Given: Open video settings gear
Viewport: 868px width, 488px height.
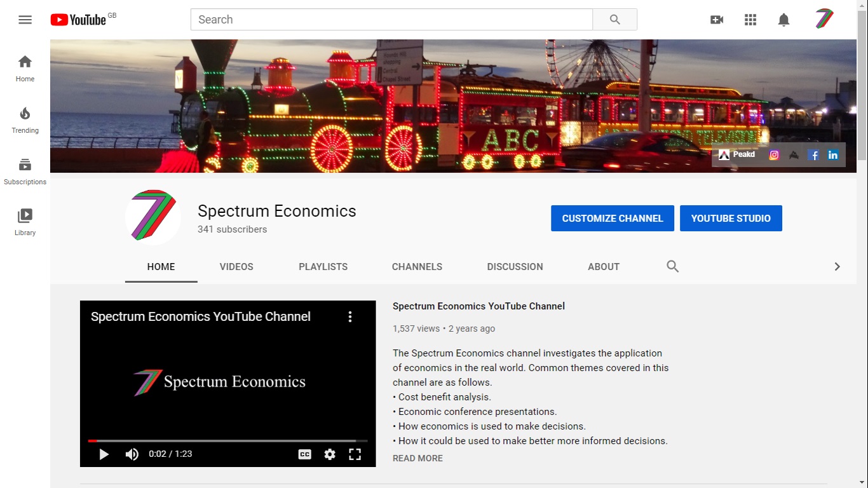Looking at the screenshot, I should pos(330,454).
